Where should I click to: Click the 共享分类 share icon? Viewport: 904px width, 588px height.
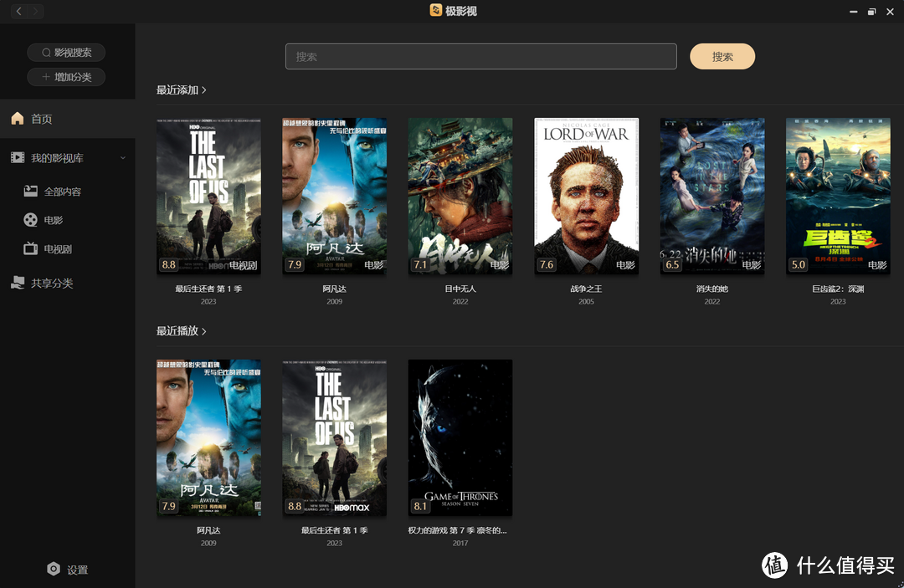click(18, 282)
